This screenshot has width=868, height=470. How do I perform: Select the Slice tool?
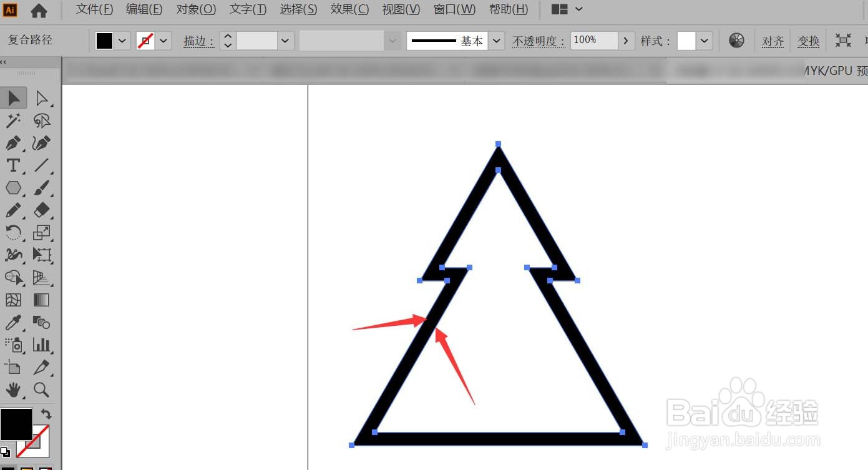(x=41, y=367)
